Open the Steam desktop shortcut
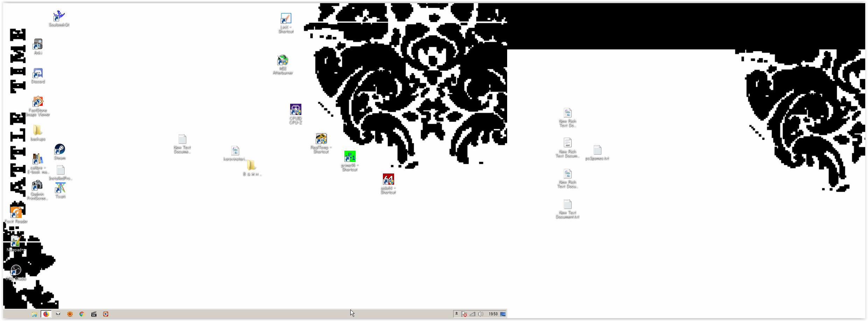Image resolution: width=868 pixels, height=321 pixels. point(59,150)
